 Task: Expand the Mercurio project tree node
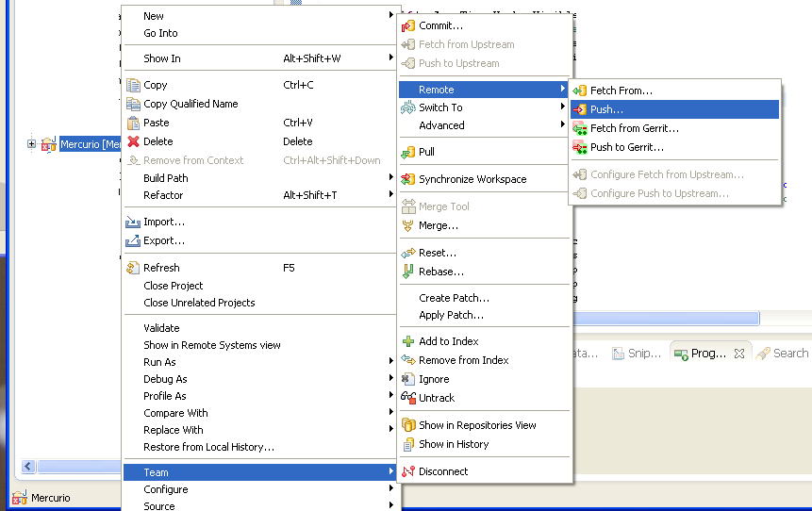pyautogui.click(x=31, y=144)
